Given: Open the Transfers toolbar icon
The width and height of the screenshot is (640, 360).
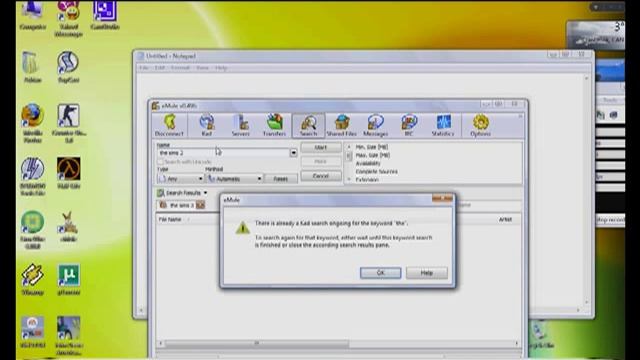Looking at the screenshot, I should click(275, 125).
